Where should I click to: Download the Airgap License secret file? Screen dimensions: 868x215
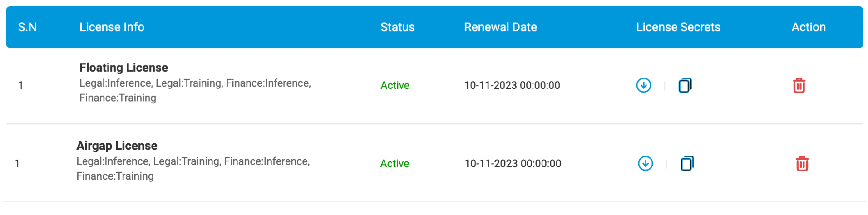pyautogui.click(x=645, y=163)
